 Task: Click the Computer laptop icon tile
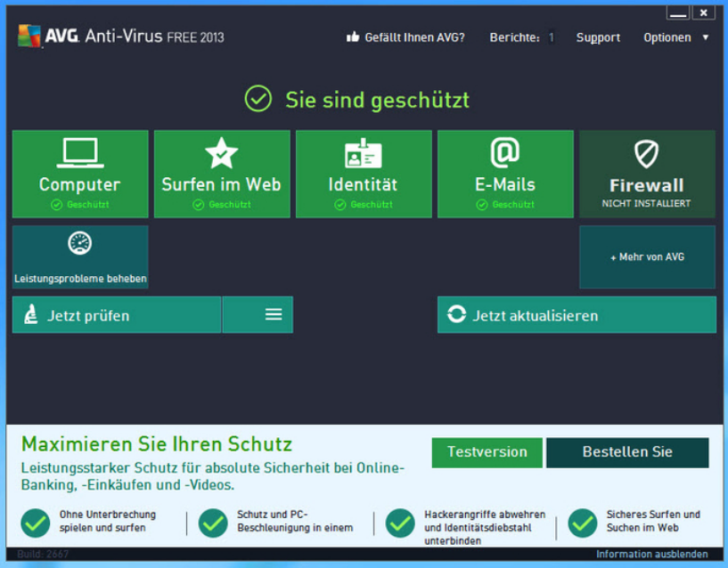coord(80,153)
